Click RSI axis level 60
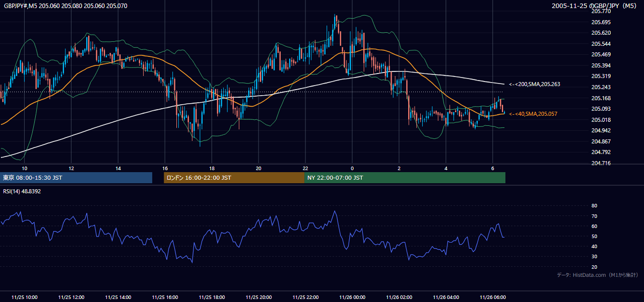The width and height of the screenshot is (644, 302). click(594, 226)
